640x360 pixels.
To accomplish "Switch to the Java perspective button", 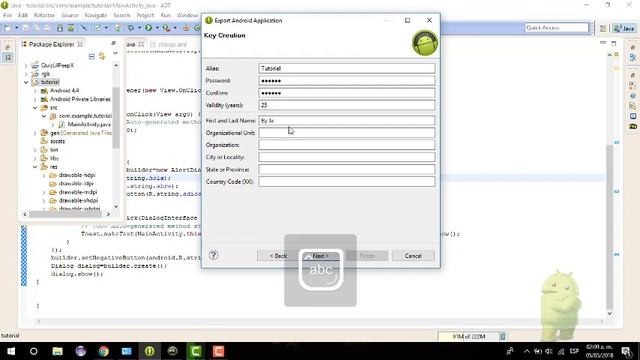I will coord(624,28).
